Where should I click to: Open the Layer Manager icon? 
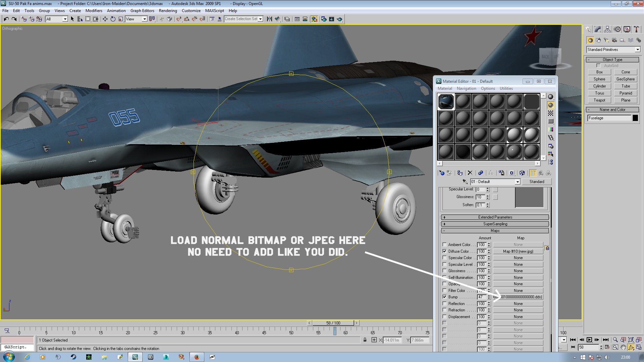[x=287, y=19]
